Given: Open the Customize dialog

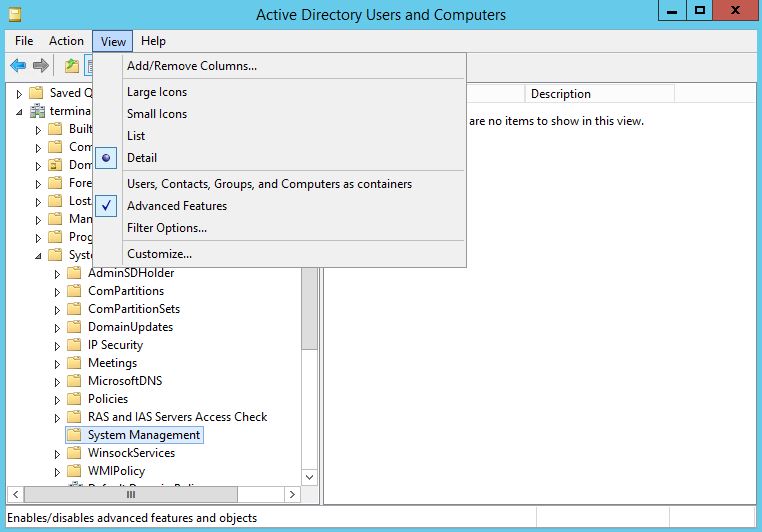Looking at the screenshot, I should click(279, 254).
